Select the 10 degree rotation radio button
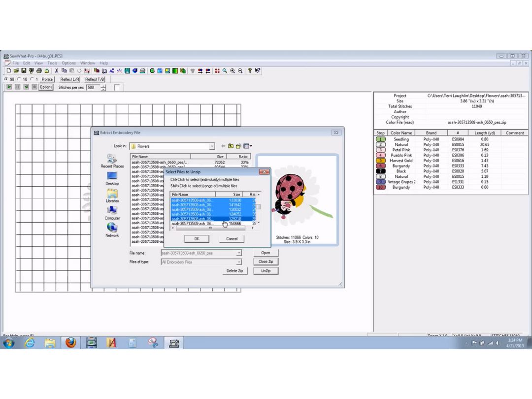The image size is (532, 399). [19, 79]
